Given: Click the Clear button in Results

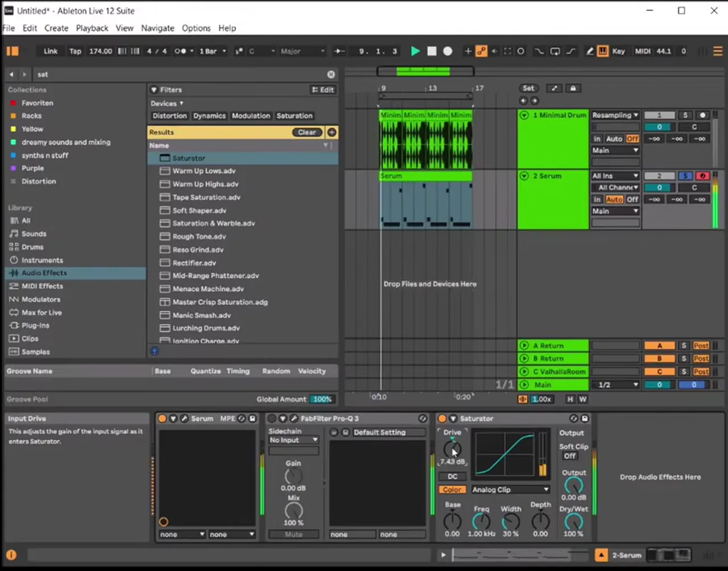Looking at the screenshot, I should pyautogui.click(x=307, y=133).
